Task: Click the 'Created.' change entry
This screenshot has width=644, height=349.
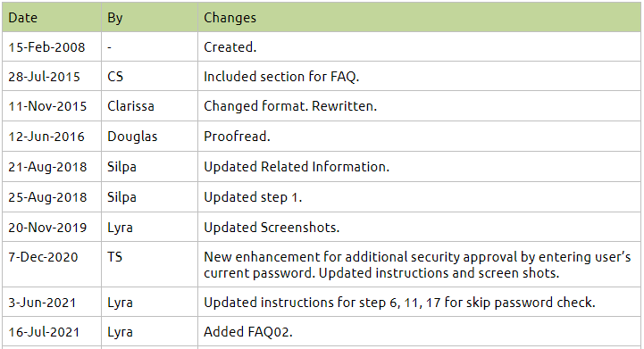Action: [x=230, y=47]
